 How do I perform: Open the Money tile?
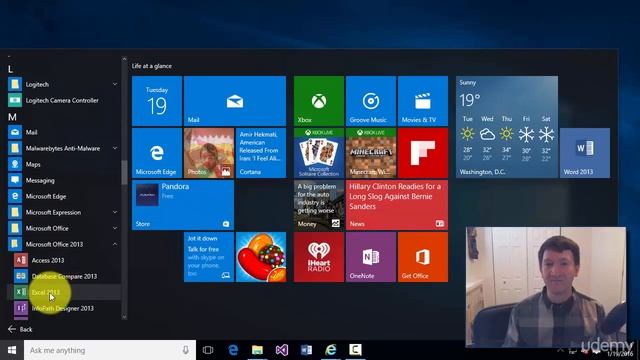click(319, 205)
